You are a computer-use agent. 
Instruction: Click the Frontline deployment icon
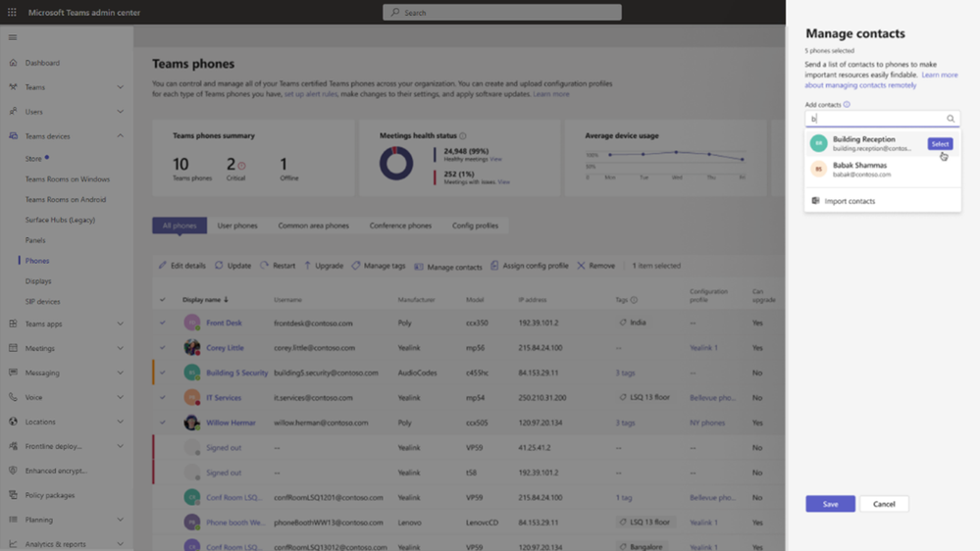[13, 446]
